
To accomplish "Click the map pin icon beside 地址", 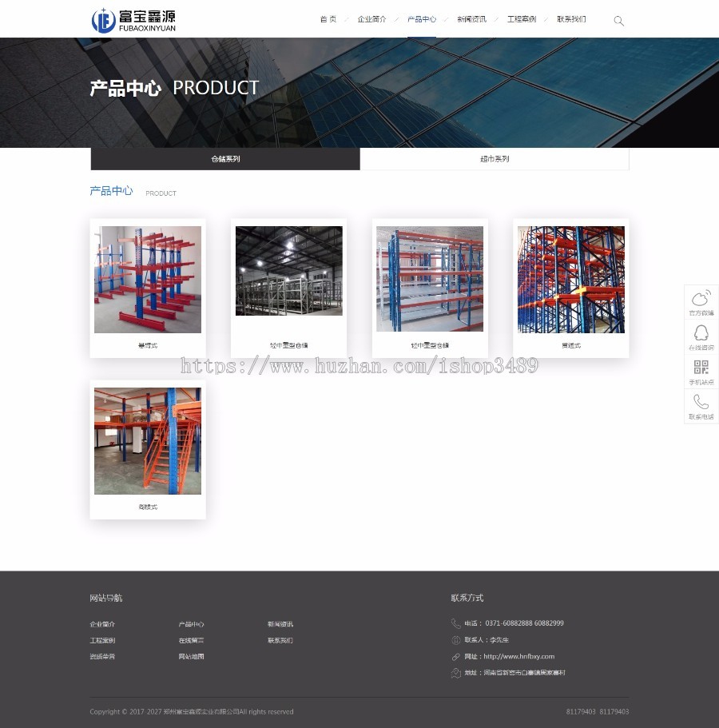I will [456, 673].
